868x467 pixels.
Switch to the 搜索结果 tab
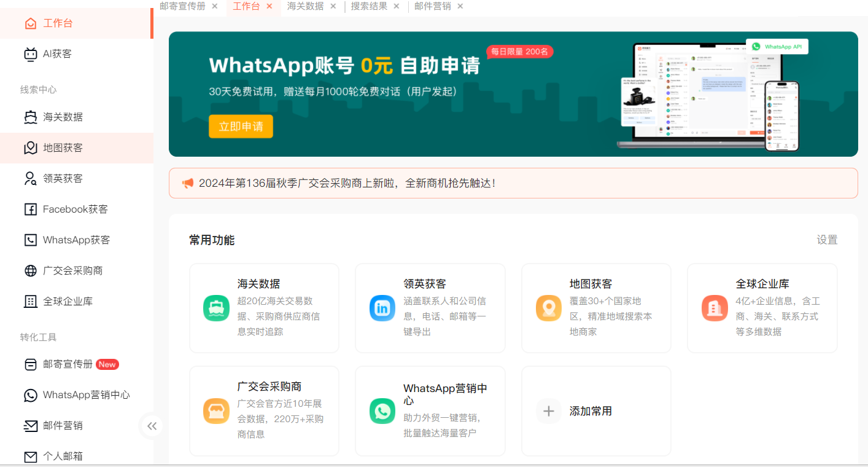pos(369,6)
